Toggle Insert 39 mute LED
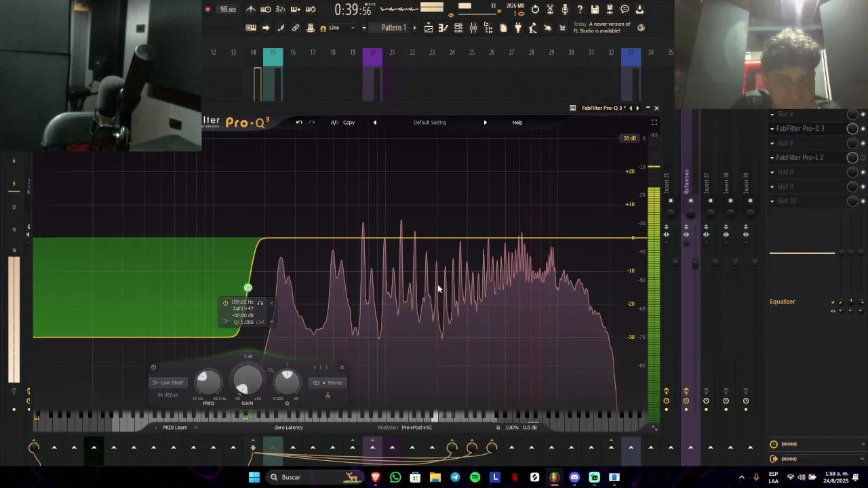 (750, 201)
